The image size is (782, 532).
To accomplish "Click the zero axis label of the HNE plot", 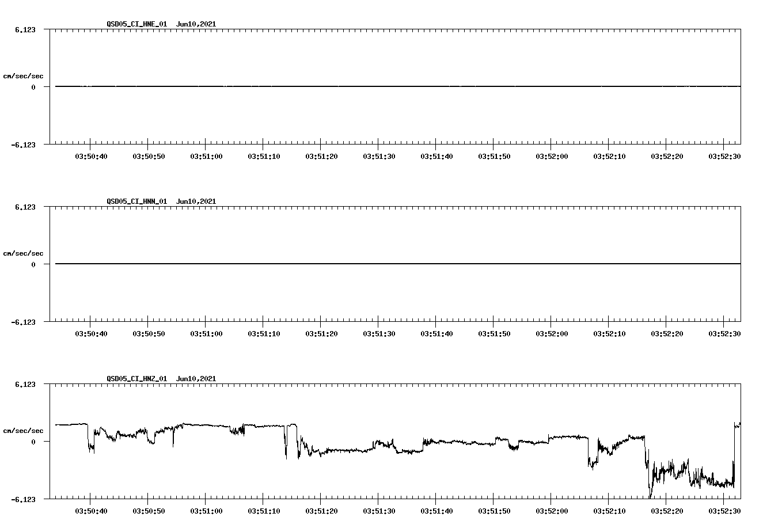I will tap(33, 87).
